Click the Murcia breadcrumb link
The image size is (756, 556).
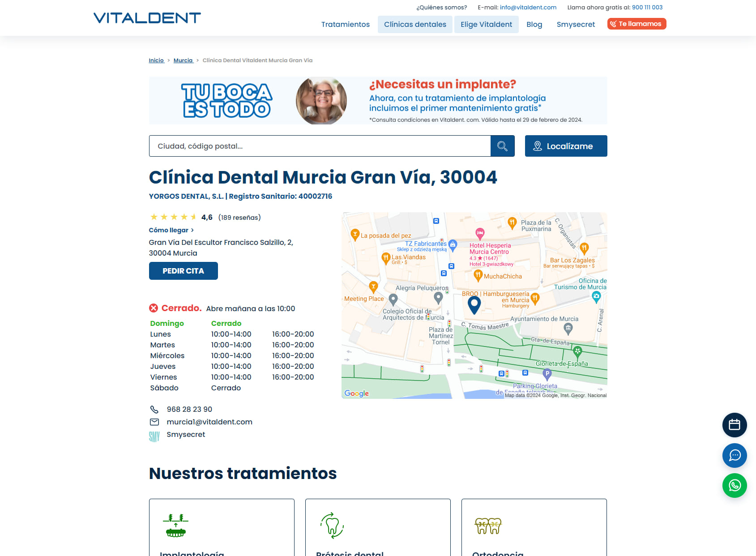(183, 60)
